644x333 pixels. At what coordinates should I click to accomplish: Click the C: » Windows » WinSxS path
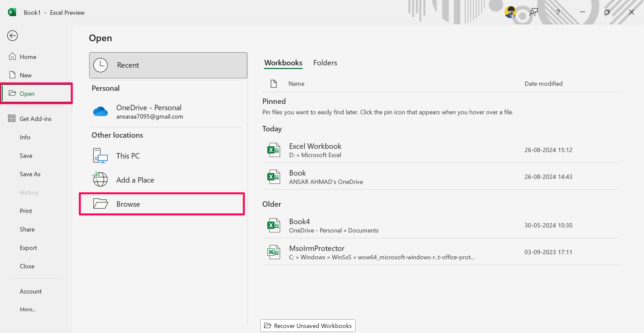click(x=382, y=257)
